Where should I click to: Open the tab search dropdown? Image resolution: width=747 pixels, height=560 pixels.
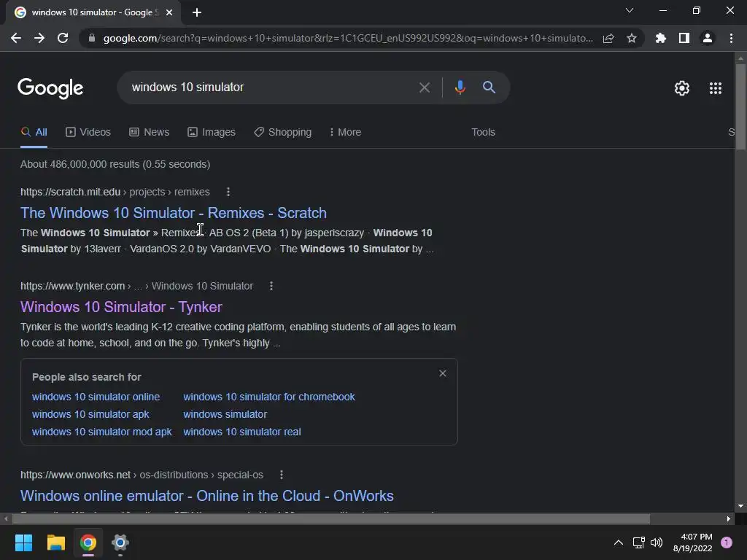point(630,10)
